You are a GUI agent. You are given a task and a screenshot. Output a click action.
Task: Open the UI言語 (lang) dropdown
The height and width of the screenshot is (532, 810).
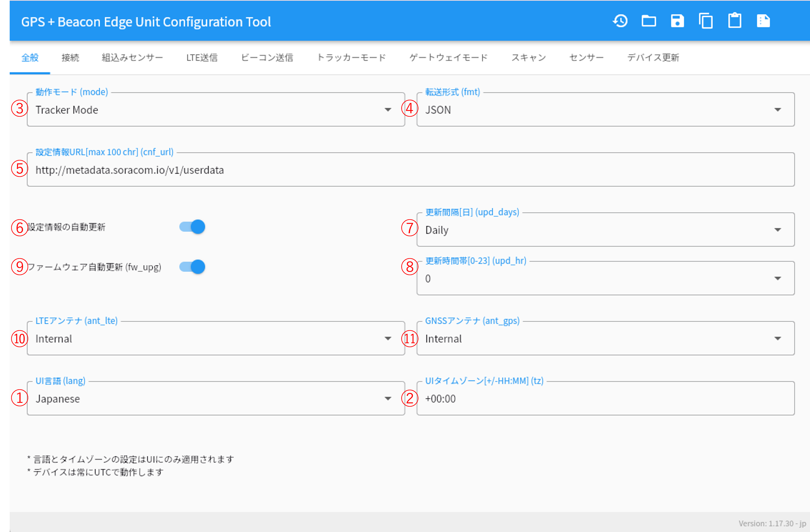(x=216, y=398)
